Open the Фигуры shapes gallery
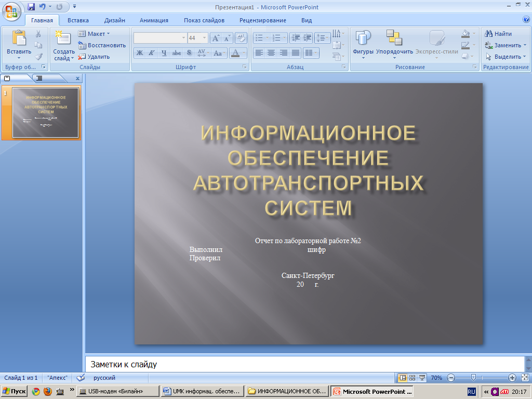The width and height of the screenshot is (532, 399). pyautogui.click(x=363, y=44)
